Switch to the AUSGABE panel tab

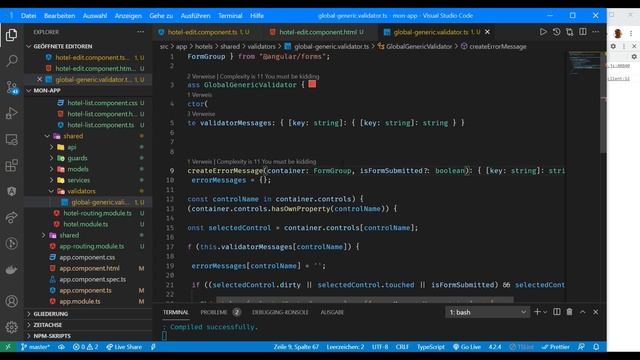pos(332,312)
